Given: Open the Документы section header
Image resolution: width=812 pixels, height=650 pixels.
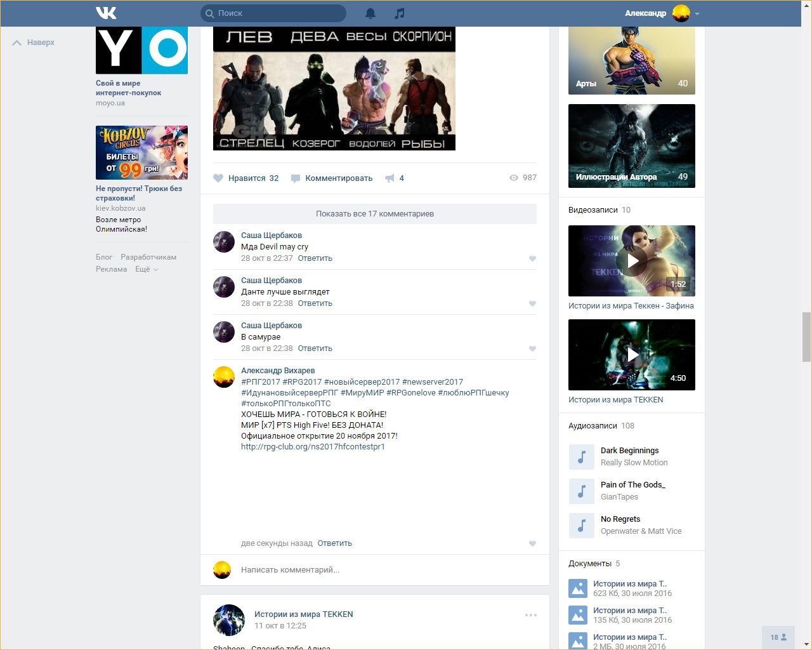Looking at the screenshot, I should tap(594, 564).
